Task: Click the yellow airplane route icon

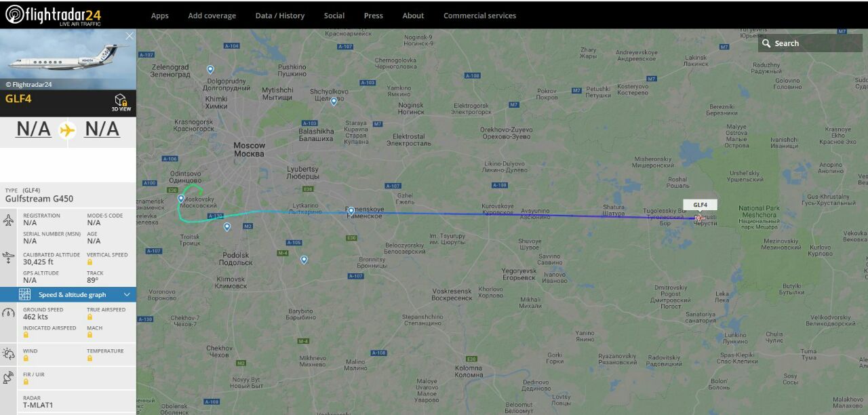Action: [67, 130]
